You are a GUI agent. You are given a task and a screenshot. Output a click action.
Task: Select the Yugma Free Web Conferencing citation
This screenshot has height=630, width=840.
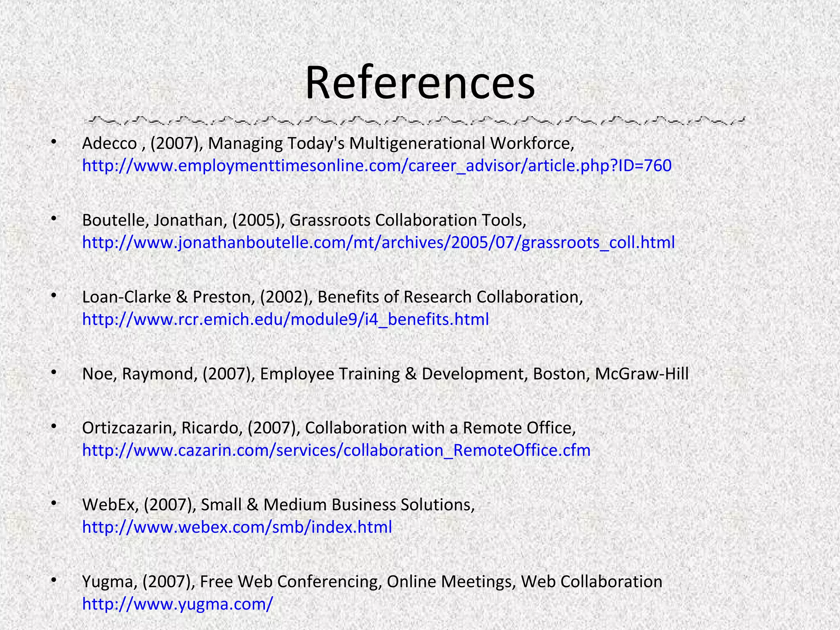(x=372, y=582)
